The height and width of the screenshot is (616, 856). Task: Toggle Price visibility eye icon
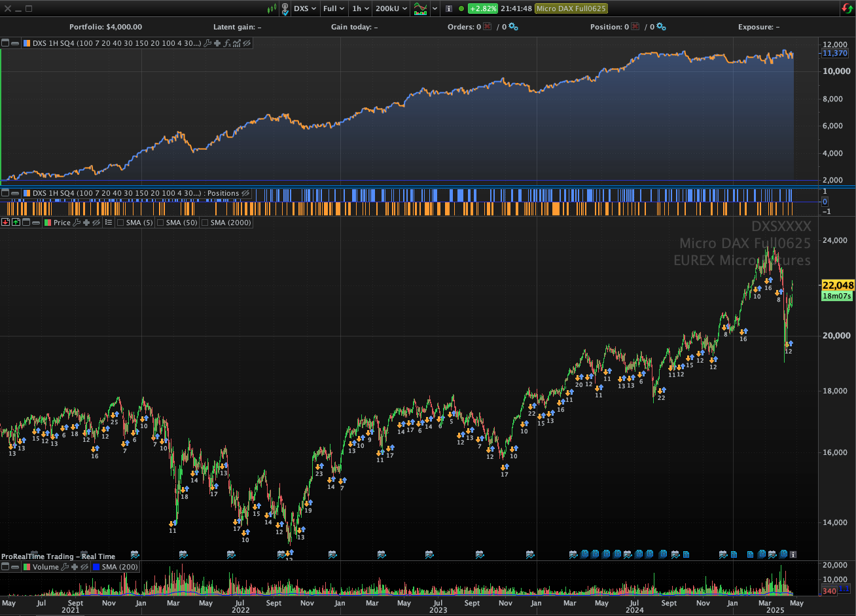96,223
